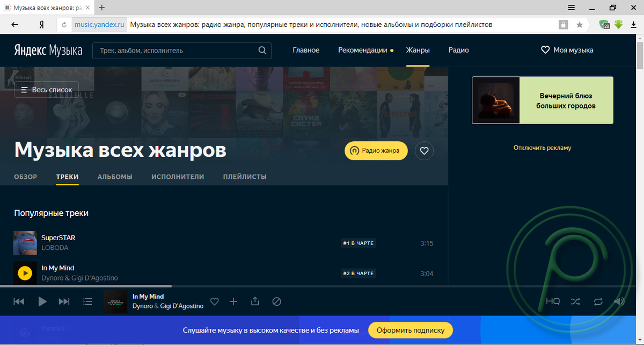Viewport: 644px width, 345px height.
Task: Open Dynoro & Gigi D'Agostino in track list
Action: click(80, 278)
